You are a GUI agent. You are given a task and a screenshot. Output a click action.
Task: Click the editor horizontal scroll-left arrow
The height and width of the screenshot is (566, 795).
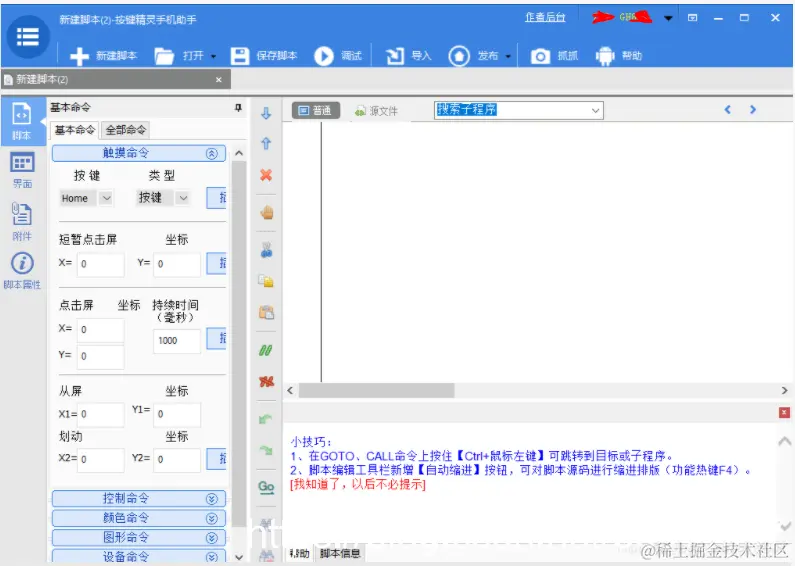tap(290, 391)
